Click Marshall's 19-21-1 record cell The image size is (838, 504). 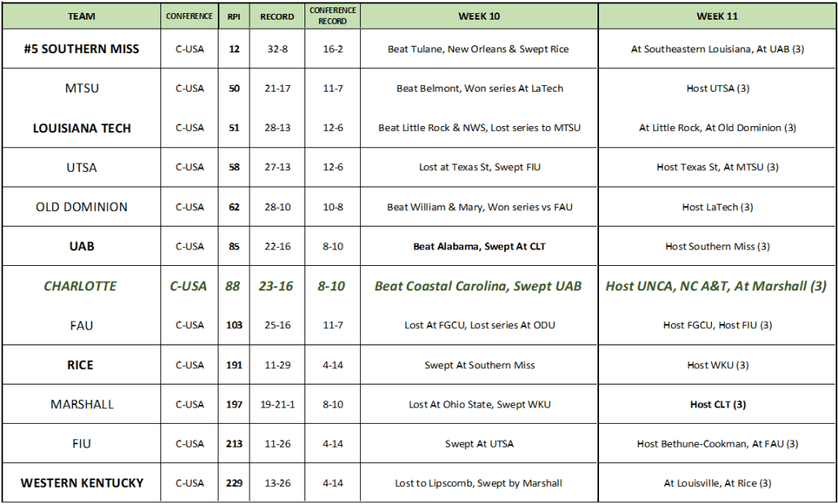pos(277,404)
